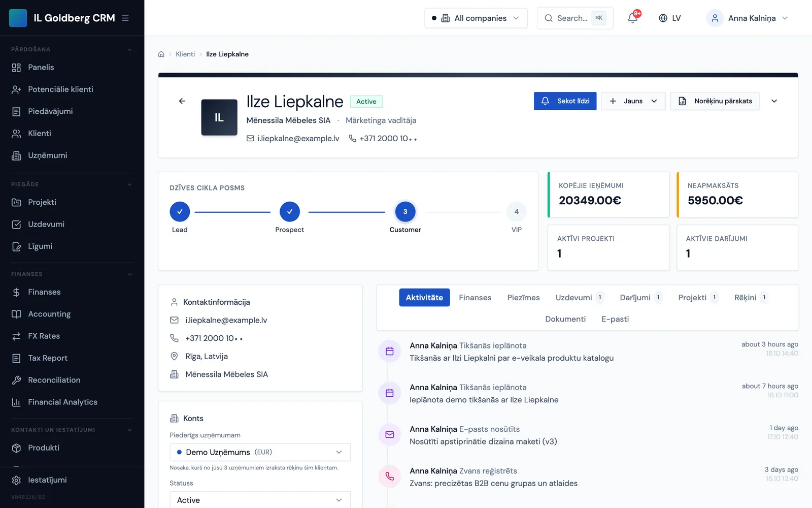Click the back arrow beside the avatar
This screenshot has width=812, height=508.
(182, 101)
